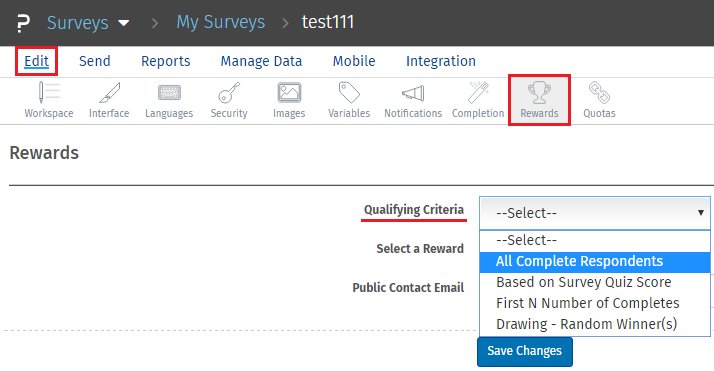The width and height of the screenshot is (714, 371).
Task: Click the Qualifying Criteria label
Action: coord(414,210)
